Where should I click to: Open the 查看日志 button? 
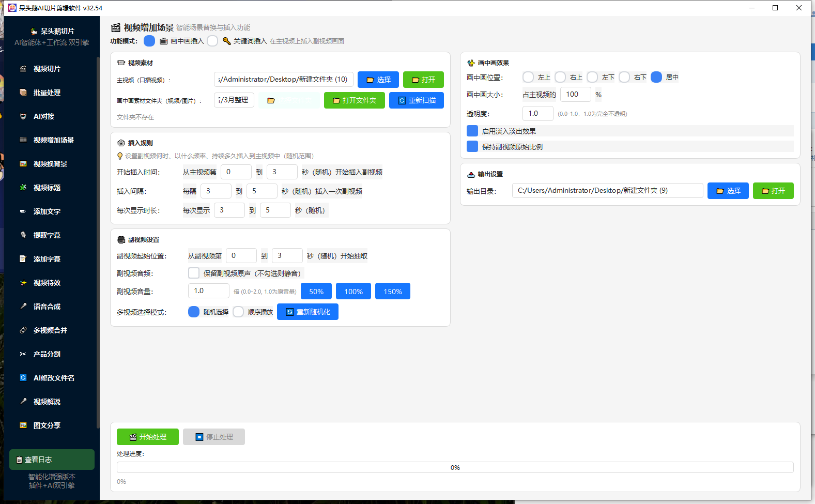tap(52, 460)
